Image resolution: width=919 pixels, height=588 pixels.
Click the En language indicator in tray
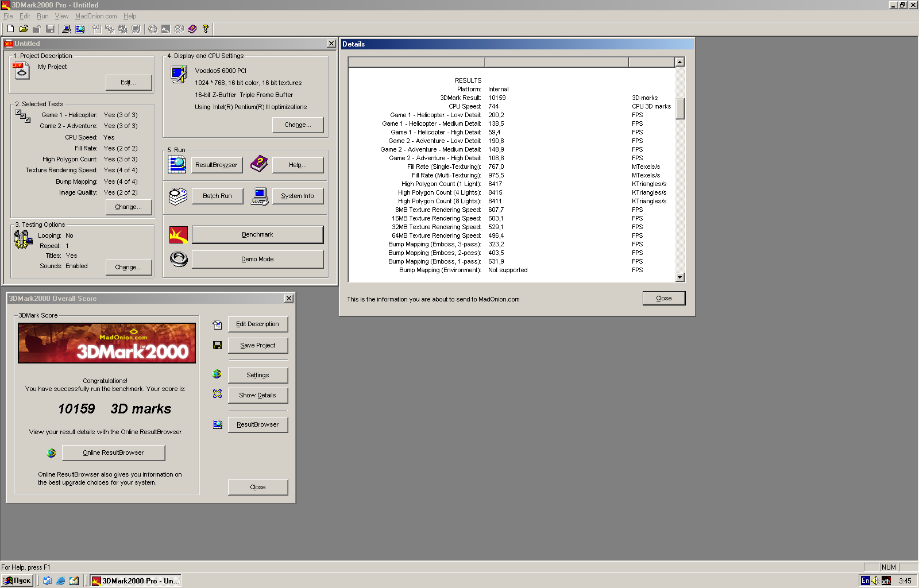click(x=866, y=581)
